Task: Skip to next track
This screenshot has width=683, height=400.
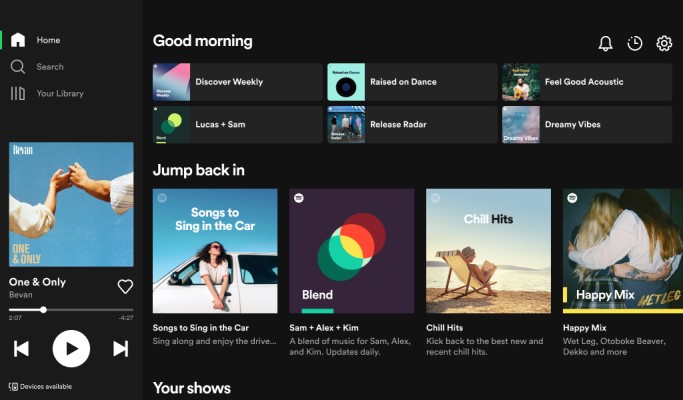Action: (121, 349)
